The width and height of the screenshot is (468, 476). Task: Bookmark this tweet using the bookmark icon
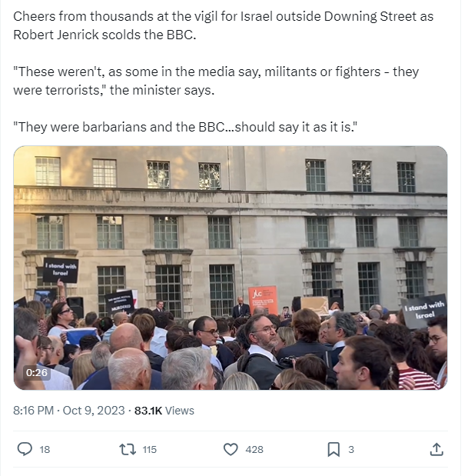(x=334, y=449)
